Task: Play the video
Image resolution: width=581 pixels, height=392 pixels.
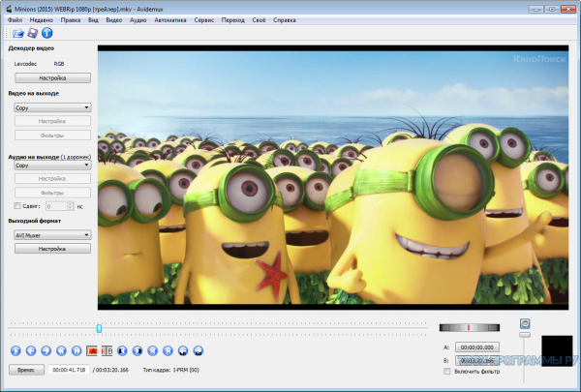Action: 15,350
